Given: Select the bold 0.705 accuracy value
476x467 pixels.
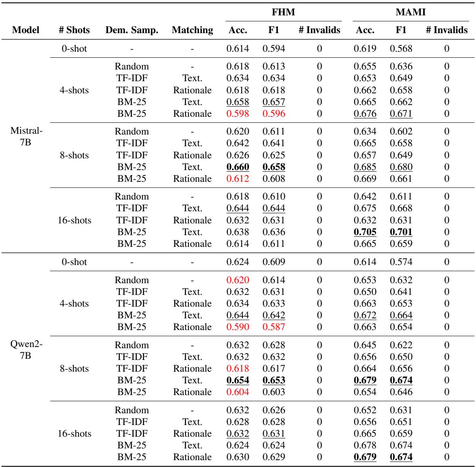Looking at the screenshot, I should point(365,232).
